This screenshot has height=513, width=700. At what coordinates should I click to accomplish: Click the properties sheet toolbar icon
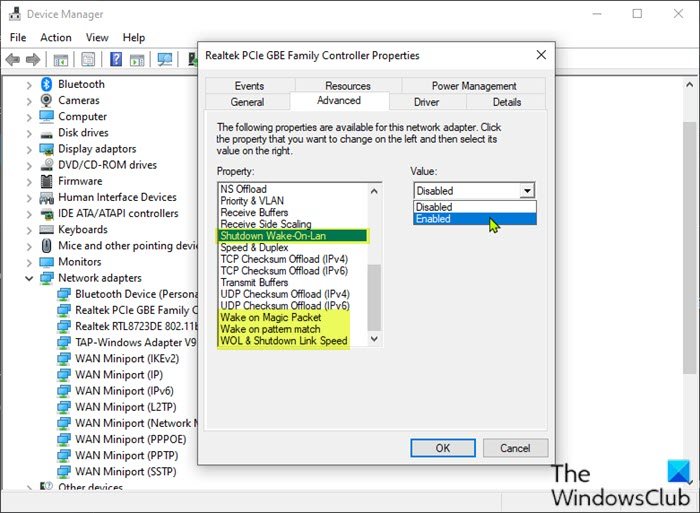tap(88, 59)
